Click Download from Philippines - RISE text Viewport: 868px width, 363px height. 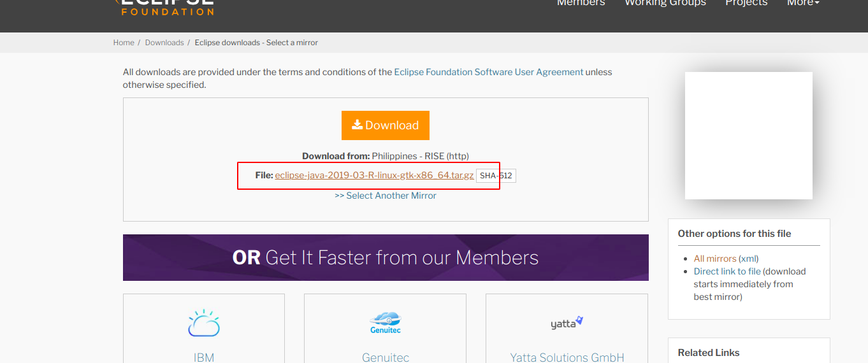[x=386, y=156]
